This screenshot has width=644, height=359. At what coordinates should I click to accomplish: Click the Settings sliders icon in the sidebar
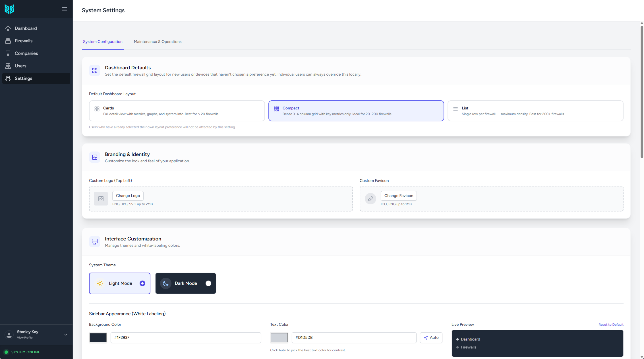[8, 78]
